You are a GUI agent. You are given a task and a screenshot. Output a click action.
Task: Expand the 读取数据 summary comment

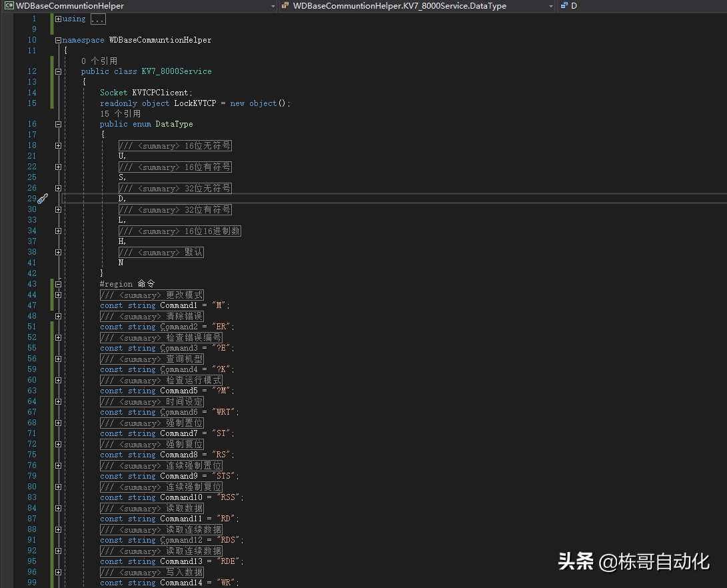58,508
